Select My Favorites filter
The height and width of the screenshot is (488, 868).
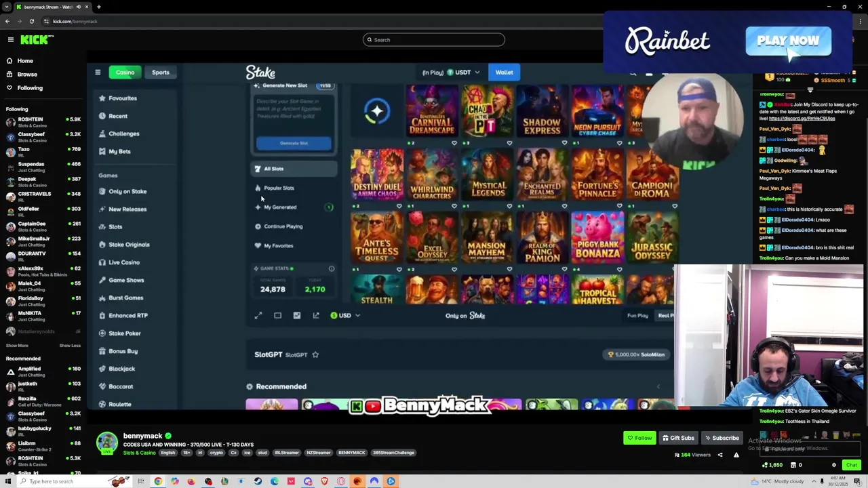[294, 245]
